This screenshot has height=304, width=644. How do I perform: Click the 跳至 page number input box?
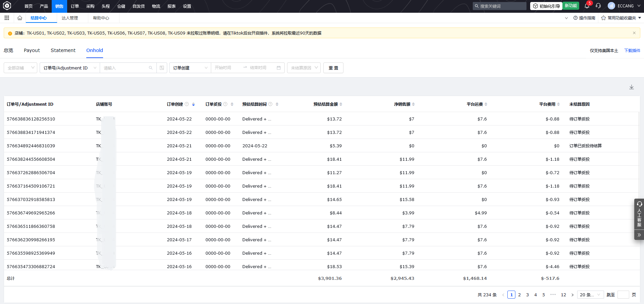coord(623,295)
